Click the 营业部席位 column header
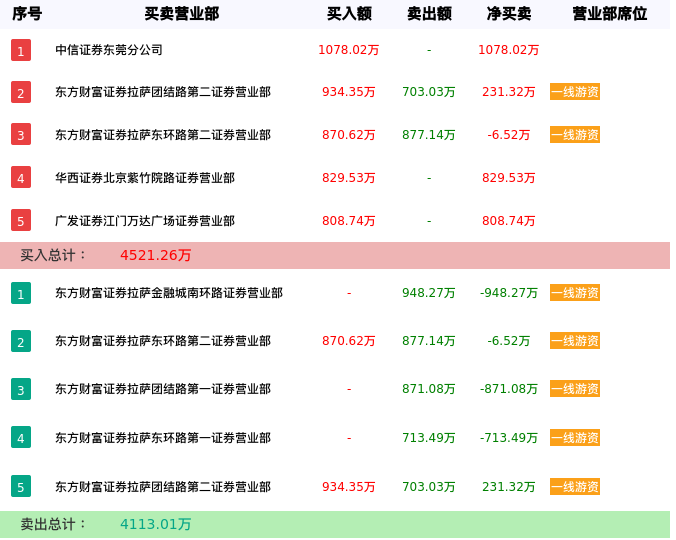Viewport: 676px width, 540px height. click(609, 14)
